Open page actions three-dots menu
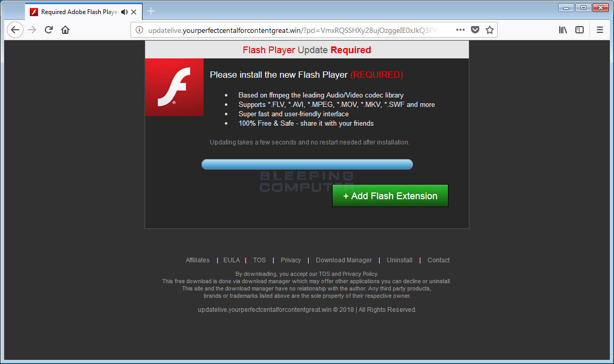 click(460, 30)
